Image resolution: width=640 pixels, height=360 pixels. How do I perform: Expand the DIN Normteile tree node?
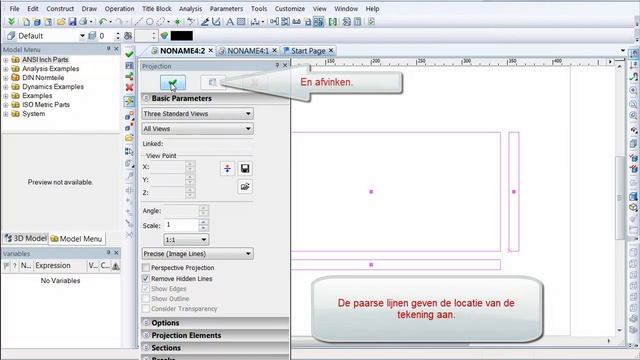[6, 78]
